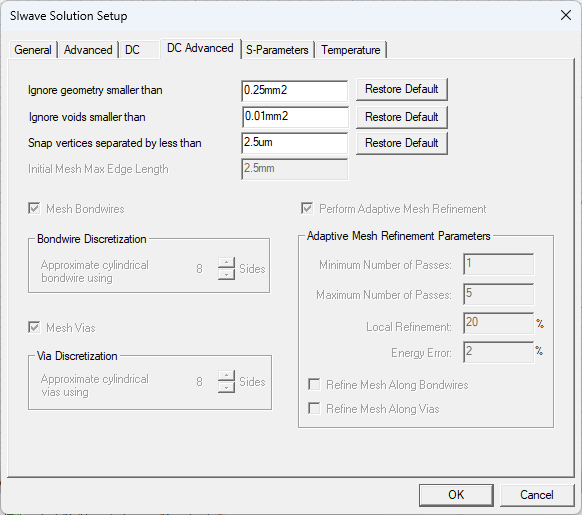Open the Advanced tab
The image size is (582, 515).
pos(88,50)
